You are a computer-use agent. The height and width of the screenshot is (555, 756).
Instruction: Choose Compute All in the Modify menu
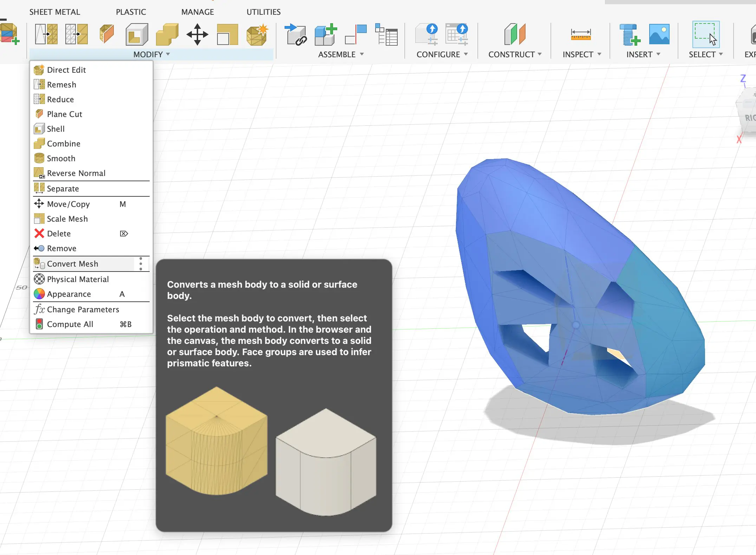tap(70, 324)
